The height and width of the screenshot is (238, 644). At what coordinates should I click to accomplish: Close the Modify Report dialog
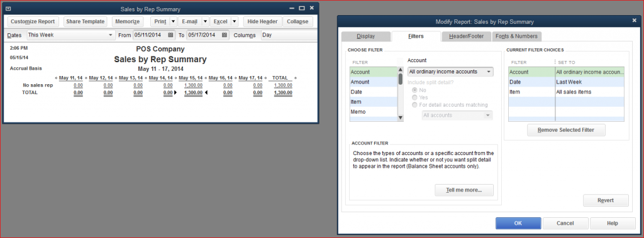[634, 21]
